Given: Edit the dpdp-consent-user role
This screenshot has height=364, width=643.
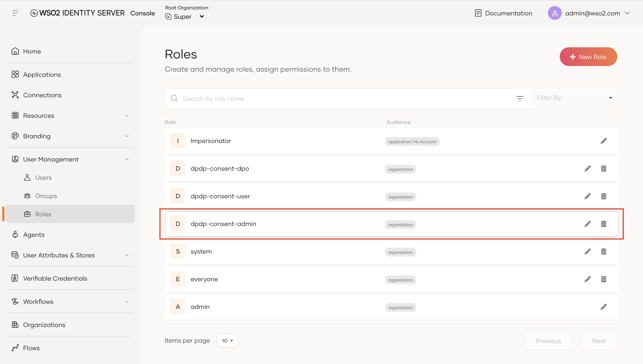Looking at the screenshot, I should pos(587,196).
